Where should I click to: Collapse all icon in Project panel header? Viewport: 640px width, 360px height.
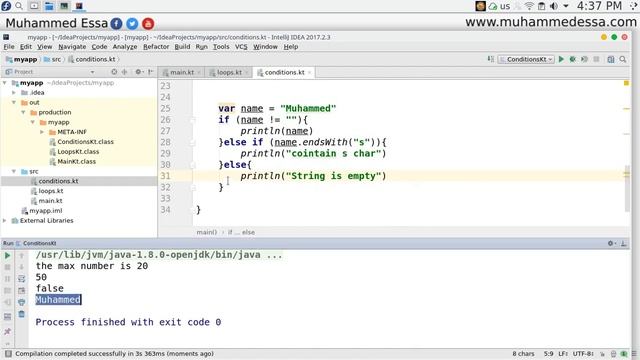pyautogui.click(x=124, y=72)
